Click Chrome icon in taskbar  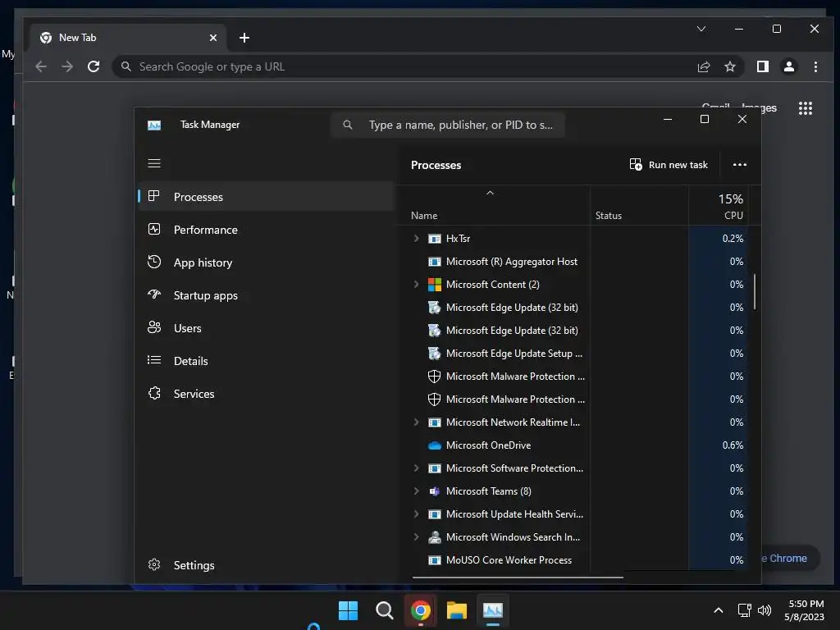click(x=421, y=610)
